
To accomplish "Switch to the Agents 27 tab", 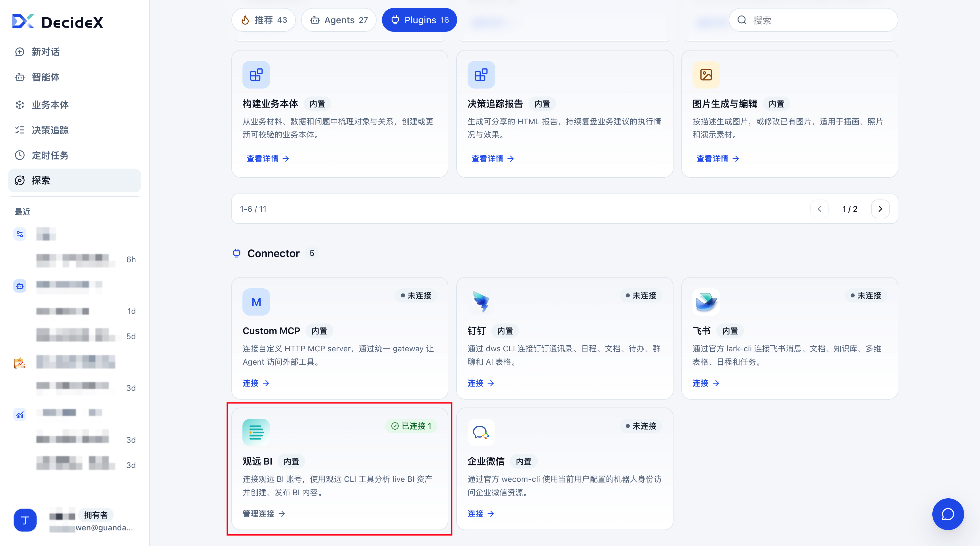I will point(339,20).
